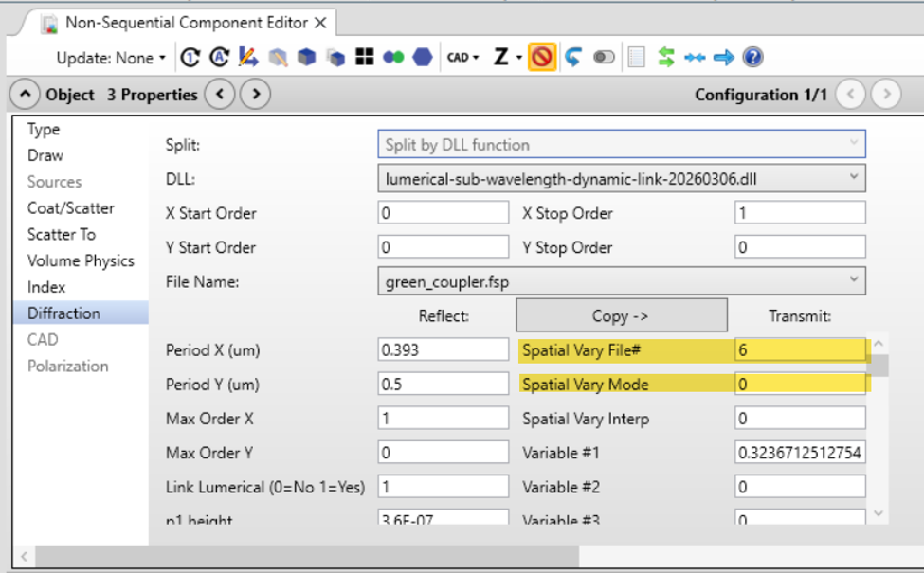Click the X Start Order field

pyautogui.click(x=444, y=212)
